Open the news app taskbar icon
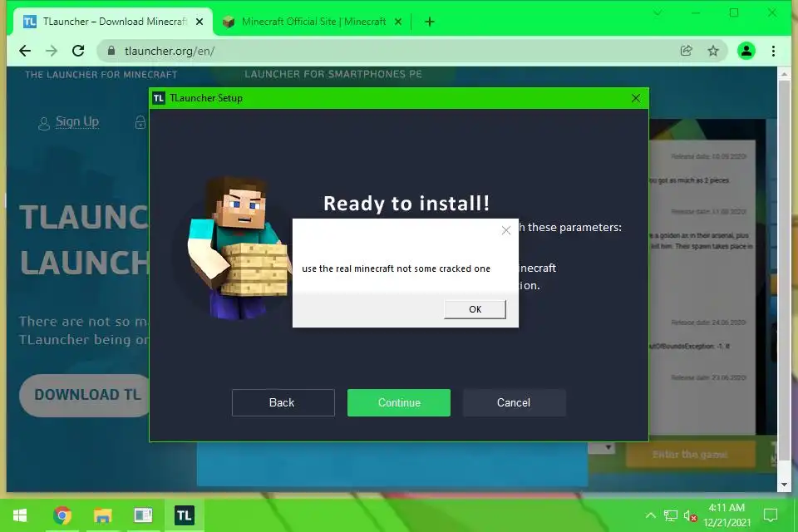The width and height of the screenshot is (798, 532). pyautogui.click(x=144, y=515)
